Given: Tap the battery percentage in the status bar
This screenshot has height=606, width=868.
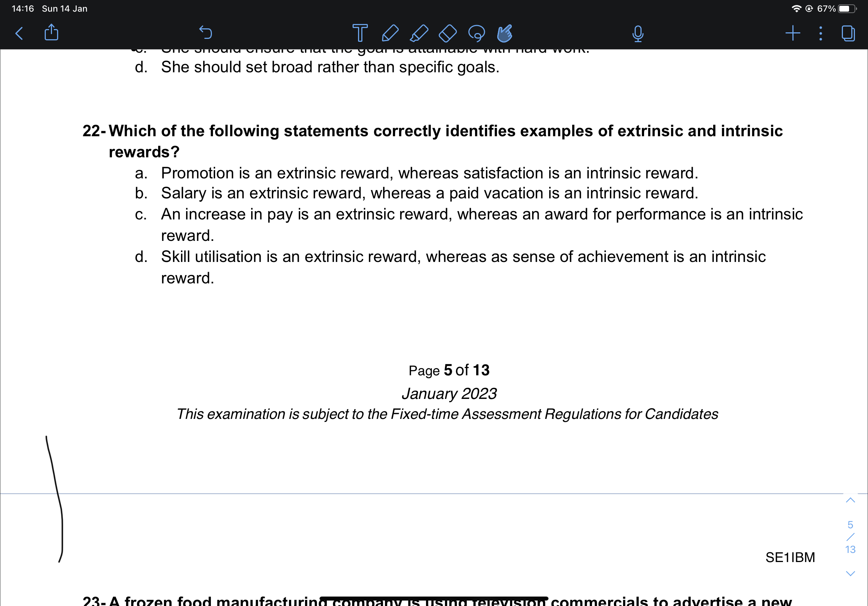Looking at the screenshot, I should (826, 9).
